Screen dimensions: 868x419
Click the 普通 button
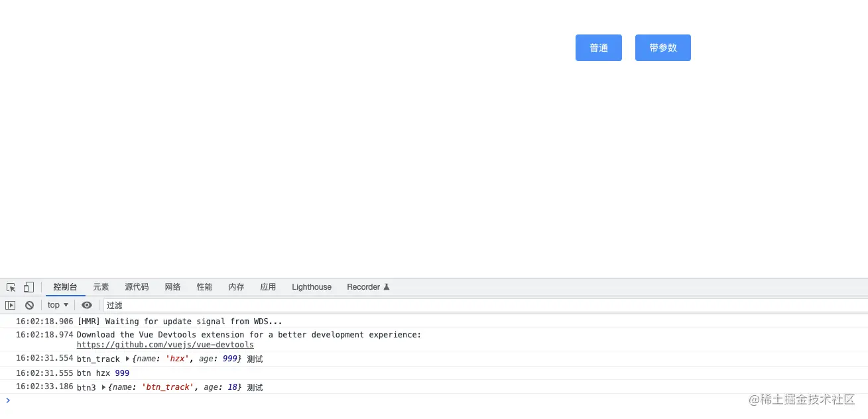(x=599, y=48)
